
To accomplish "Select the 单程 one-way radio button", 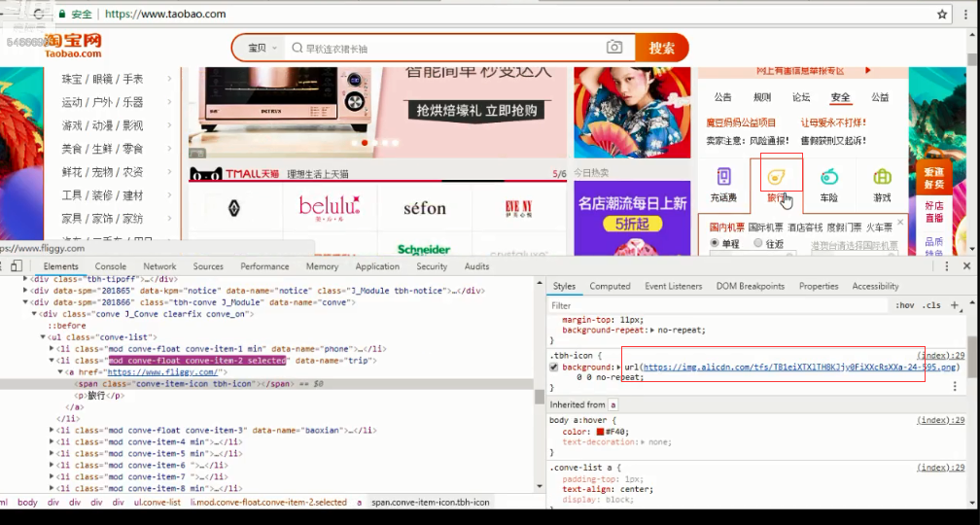I will (x=715, y=243).
